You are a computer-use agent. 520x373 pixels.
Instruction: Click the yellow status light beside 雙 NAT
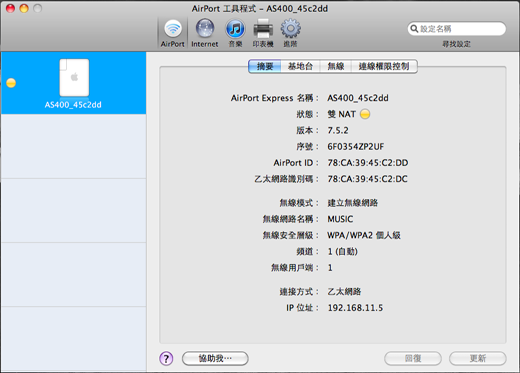[365, 114]
